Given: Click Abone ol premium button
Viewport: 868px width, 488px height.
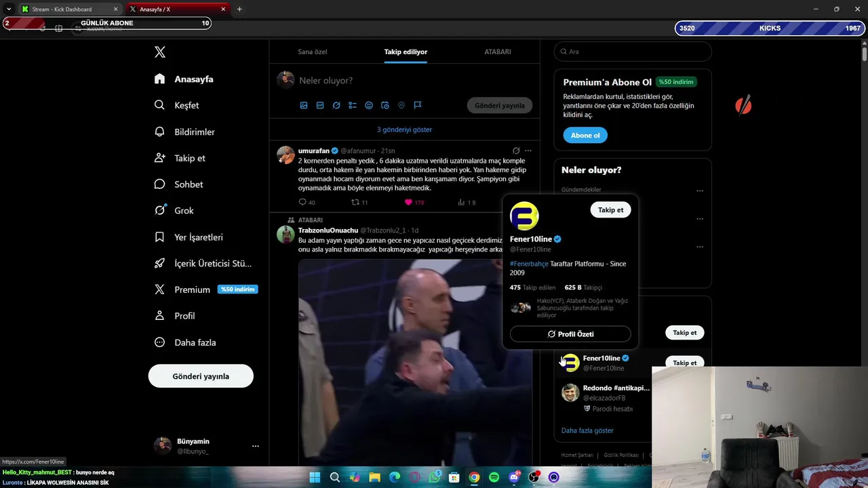Looking at the screenshot, I should click(585, 136).
